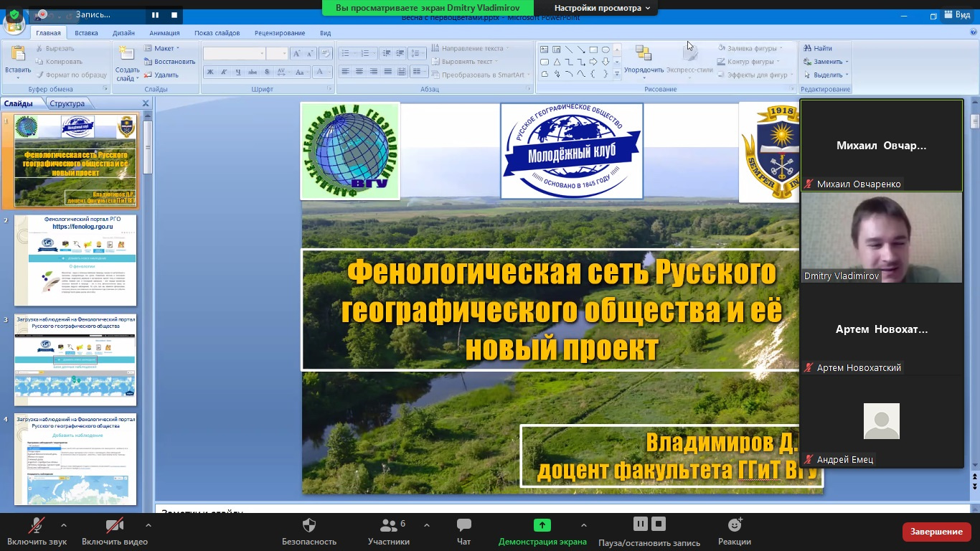Switch to the Вставка ribbon tab
The height and width of the screenshot is (551, 980).
coord(86,33)
